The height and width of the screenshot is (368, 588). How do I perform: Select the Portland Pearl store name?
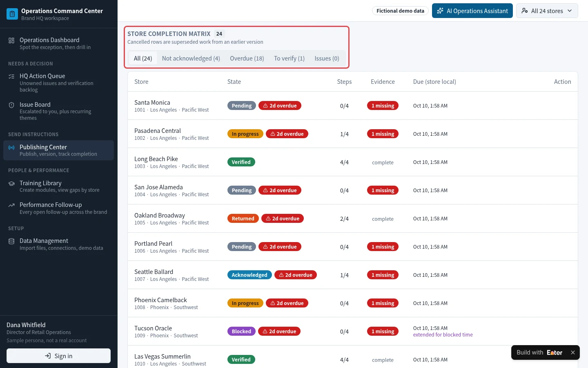[153, 244]
